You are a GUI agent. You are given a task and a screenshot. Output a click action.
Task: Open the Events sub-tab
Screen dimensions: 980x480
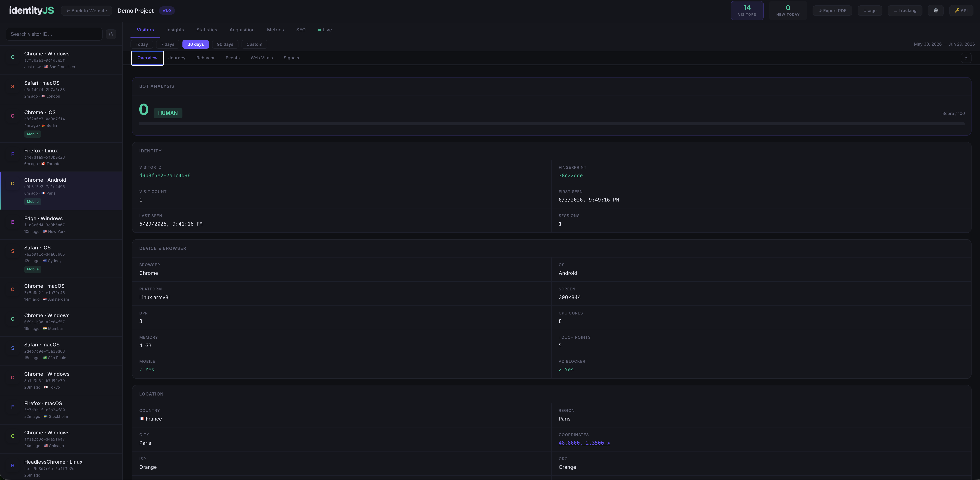(232, 58)
